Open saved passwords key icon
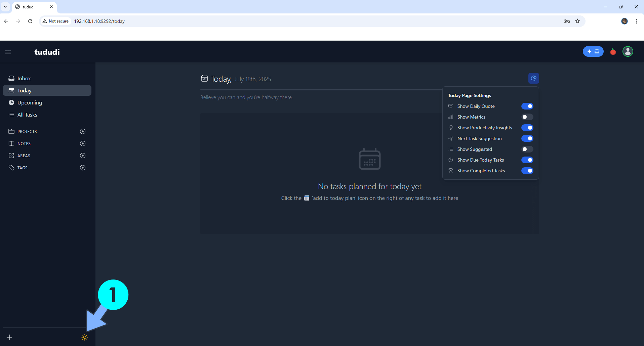The image size is (644, 346). tap(567, 21)
